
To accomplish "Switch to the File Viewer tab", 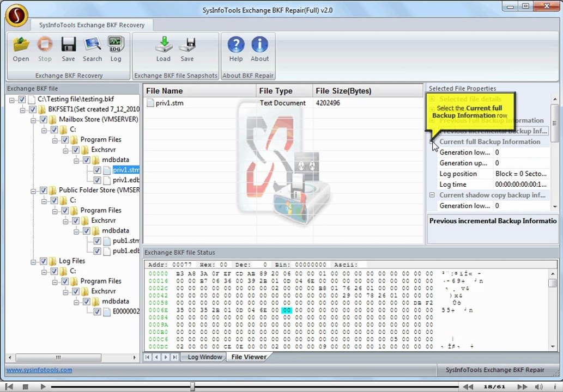I will (x=249, y=357).
